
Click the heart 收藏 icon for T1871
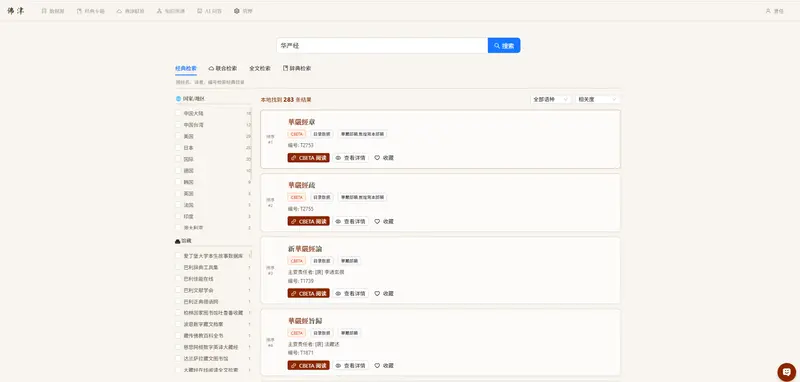click(x=378, y=366)
